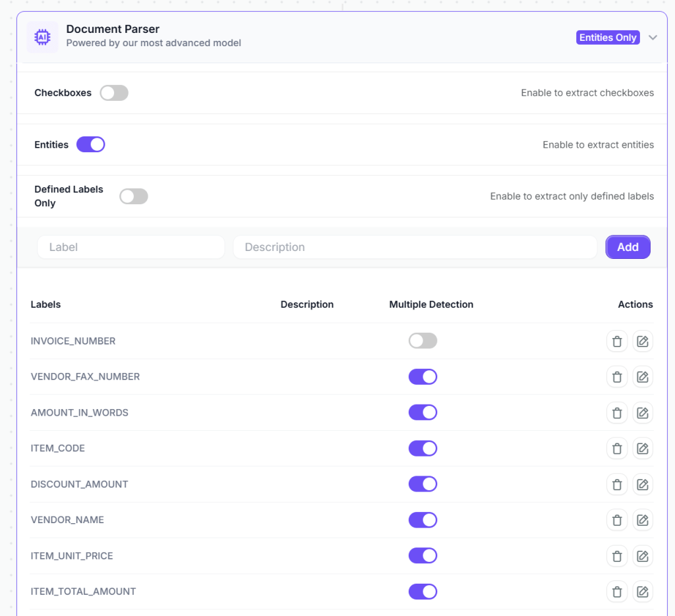
Task: Enable Multiple Detection for INVOICE_NUMBER
Action: (x=423, y=341)
